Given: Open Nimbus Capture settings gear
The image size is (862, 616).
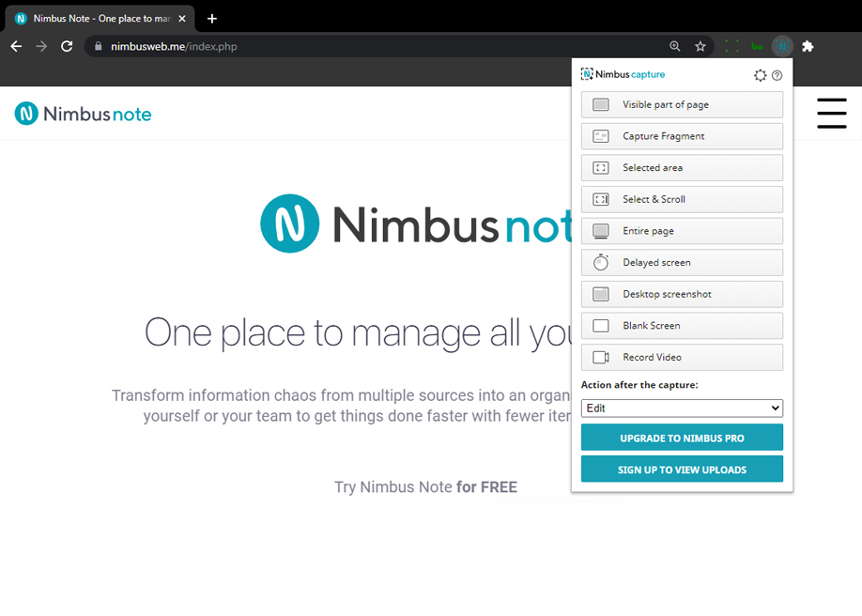Looking at the screenshot, I should 761,75.
